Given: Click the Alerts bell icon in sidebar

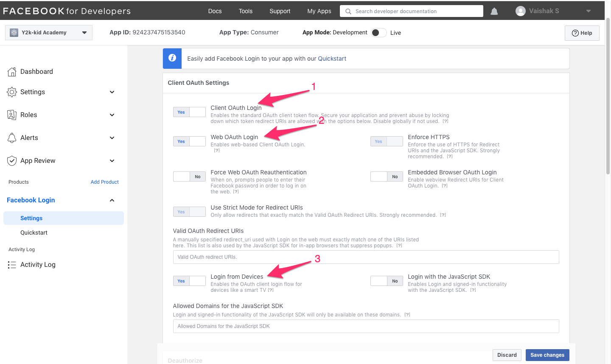Looking at the screenshot, I should pyautogui.click(x=12, y=138).
